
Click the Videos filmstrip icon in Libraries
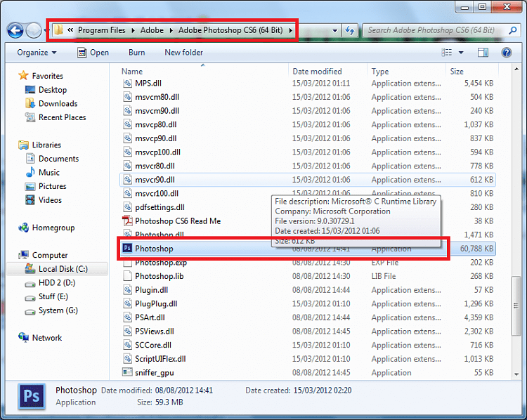point(30,200)
